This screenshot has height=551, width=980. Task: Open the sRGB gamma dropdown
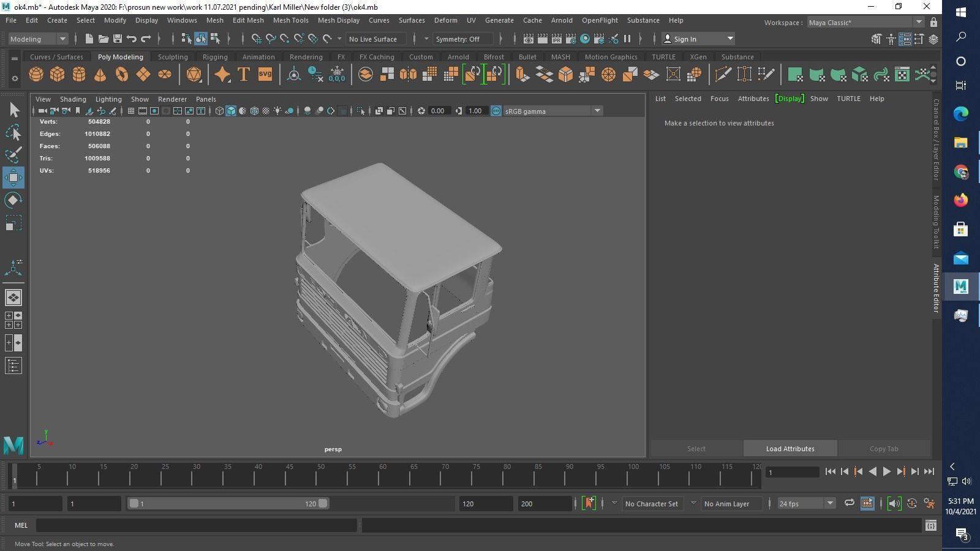pos(553,111)
